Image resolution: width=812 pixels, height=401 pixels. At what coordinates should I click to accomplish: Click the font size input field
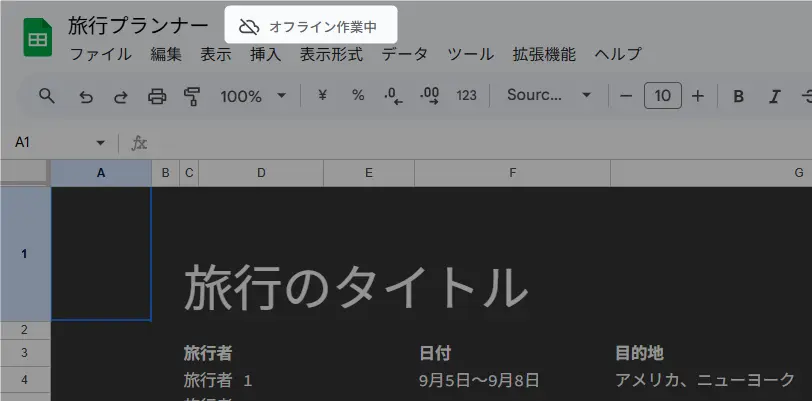pos(662,96)
